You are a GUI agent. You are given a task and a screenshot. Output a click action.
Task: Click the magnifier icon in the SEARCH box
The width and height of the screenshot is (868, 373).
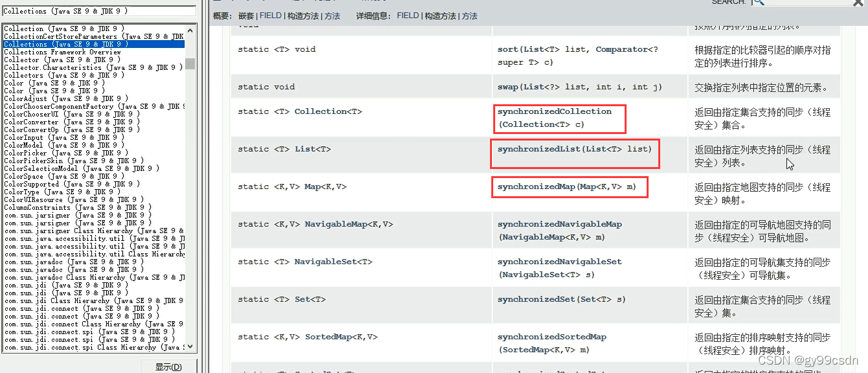click(758, 3)
